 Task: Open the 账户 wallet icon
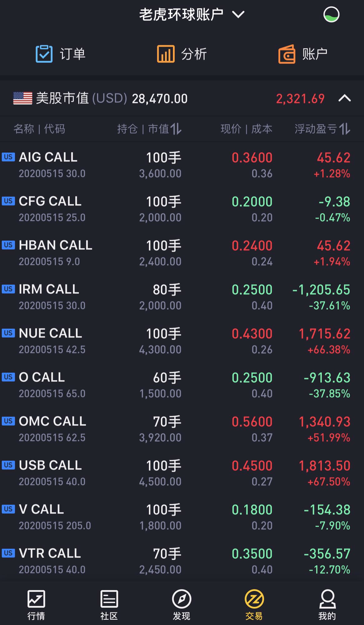(287, 54)
